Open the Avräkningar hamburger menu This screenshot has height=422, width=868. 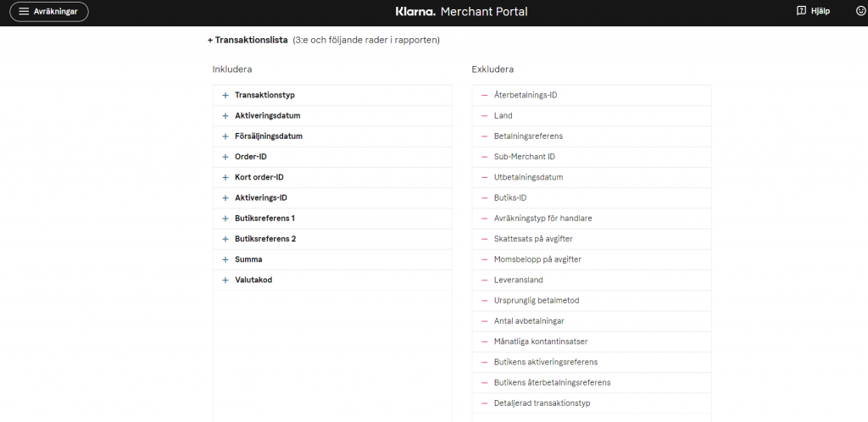point(48,11)
